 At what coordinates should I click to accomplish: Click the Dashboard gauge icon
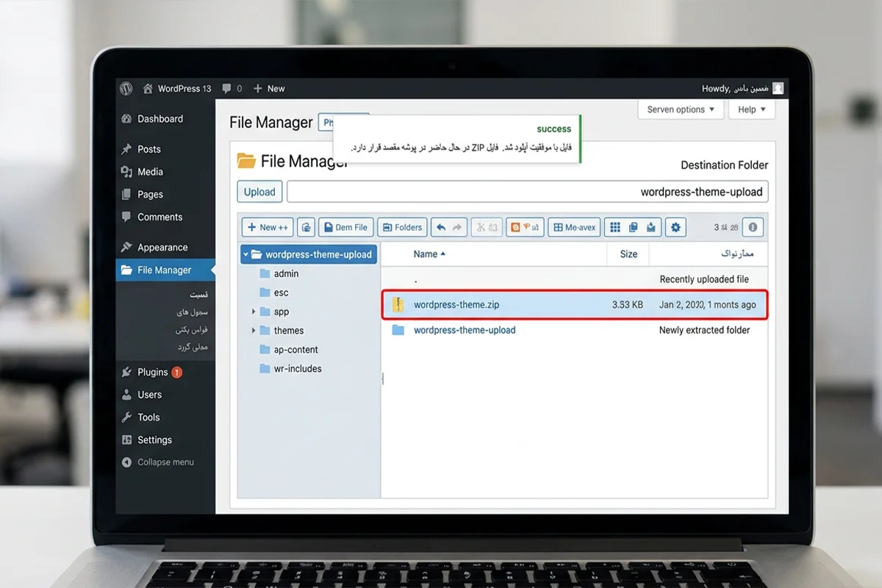[126, 118]
